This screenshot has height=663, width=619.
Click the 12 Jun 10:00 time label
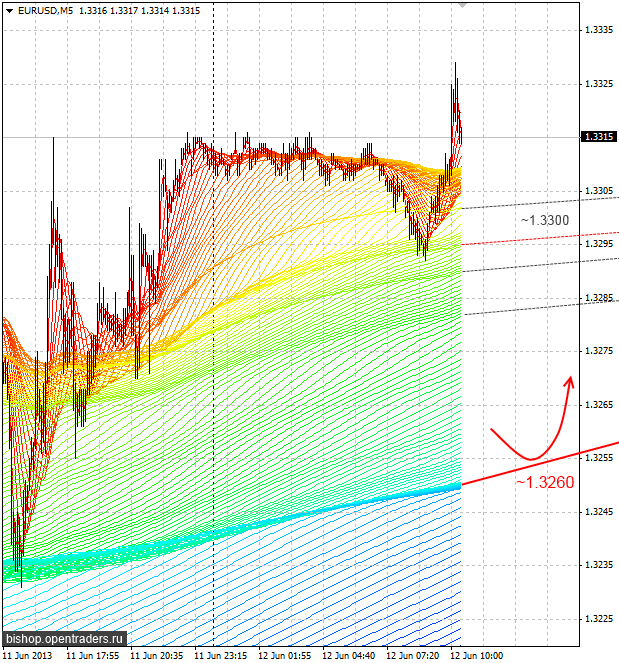477,656
